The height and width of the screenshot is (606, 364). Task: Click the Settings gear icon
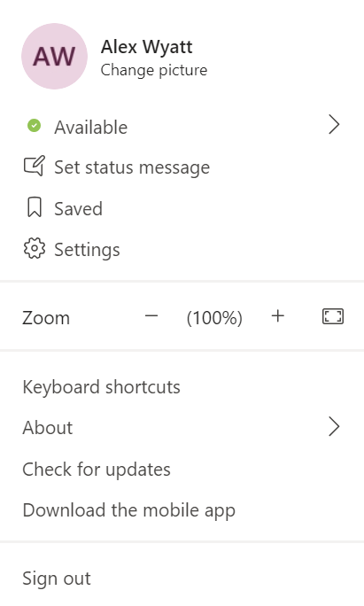pyautogui.click(x=35, y=248)
